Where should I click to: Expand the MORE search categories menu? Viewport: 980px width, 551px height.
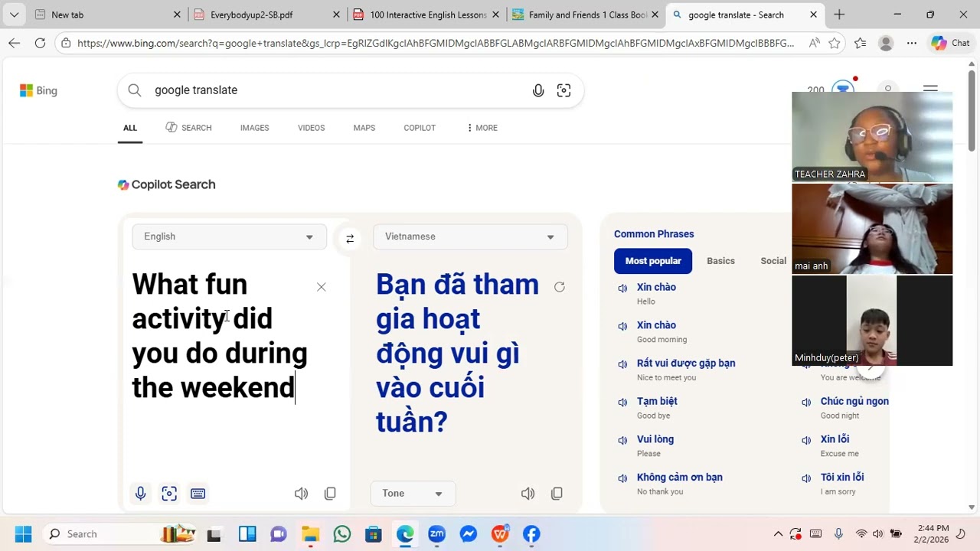(482, 128)
